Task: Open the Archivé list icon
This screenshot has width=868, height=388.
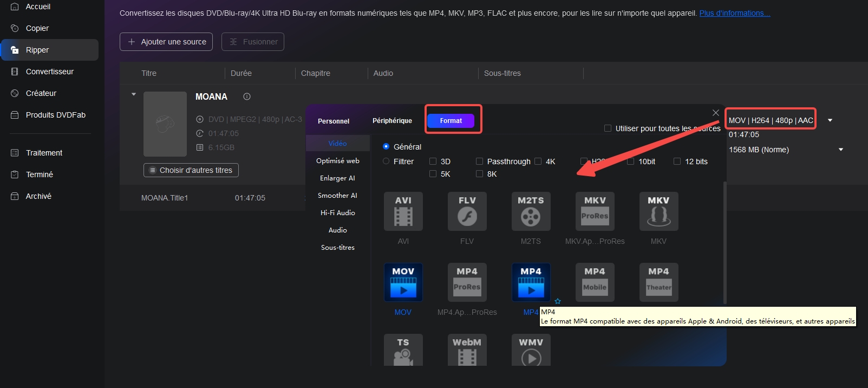Action: (x=15, y=196)
